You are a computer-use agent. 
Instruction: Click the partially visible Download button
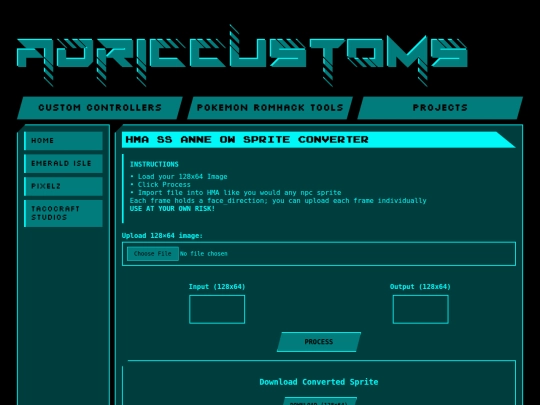[320, 401]
